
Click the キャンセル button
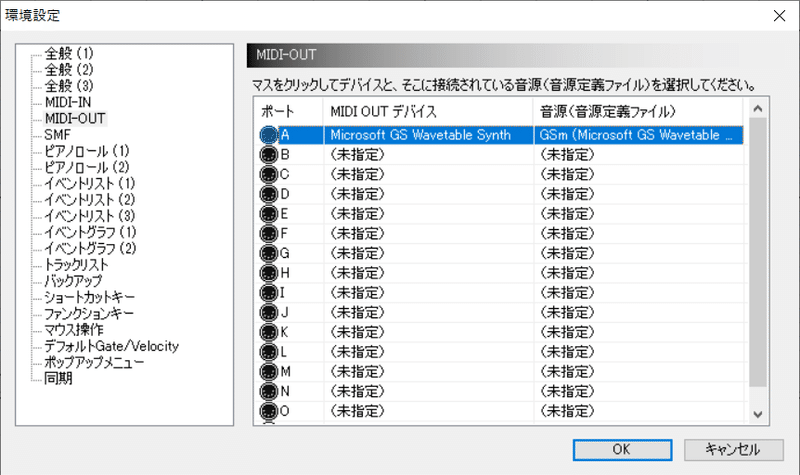pyautogui.click(x=733, y=449)
